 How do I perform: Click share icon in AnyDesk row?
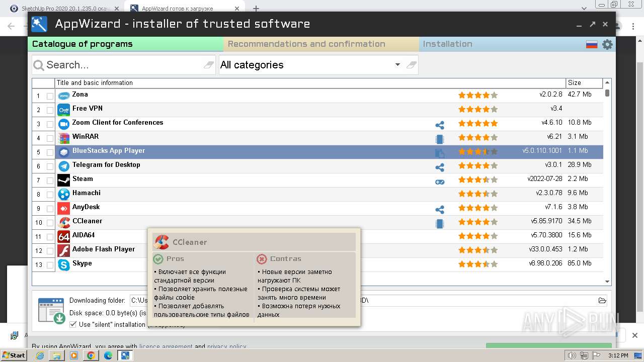[440, 210]
